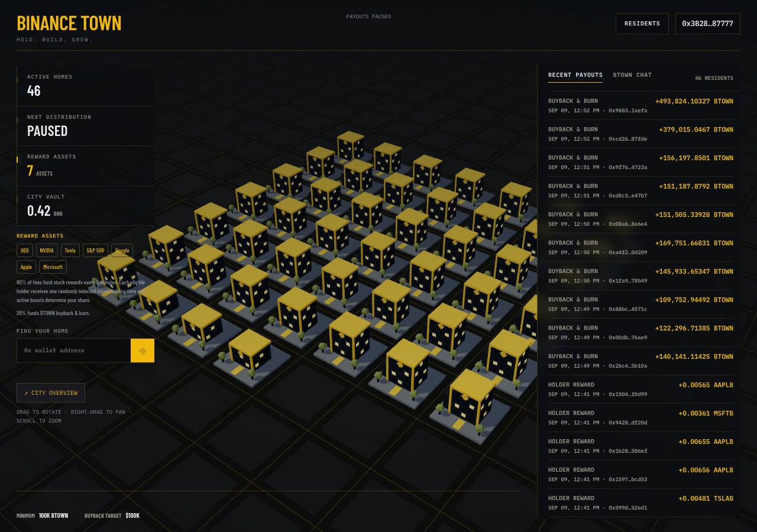Click the +0.00656 AAPLB holder reward

point(706,470)
